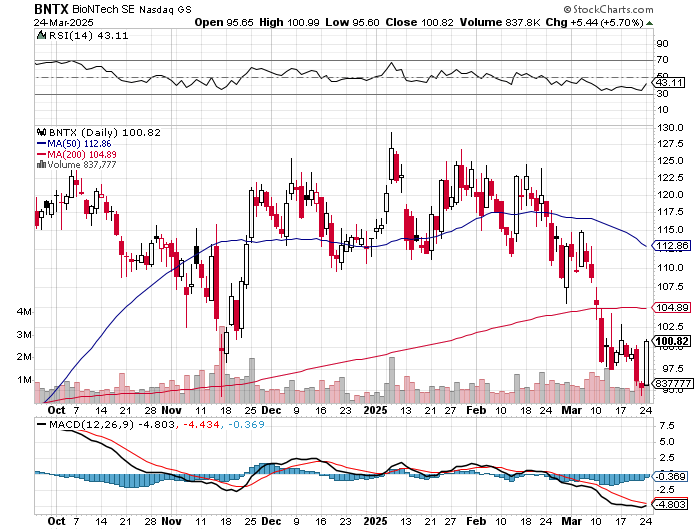Click the BNTX (Daily) 100.82 legend text

(x=104, y=133)
